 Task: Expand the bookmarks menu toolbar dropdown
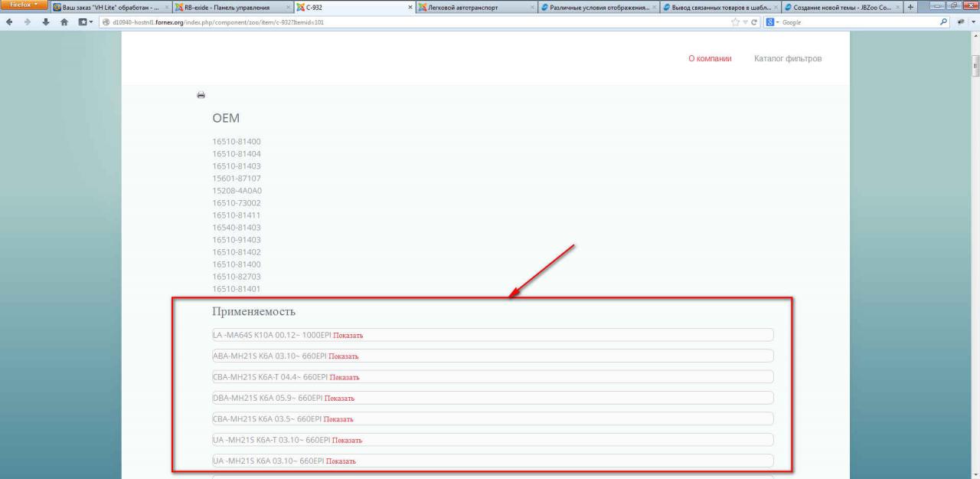tap(83, 21)
